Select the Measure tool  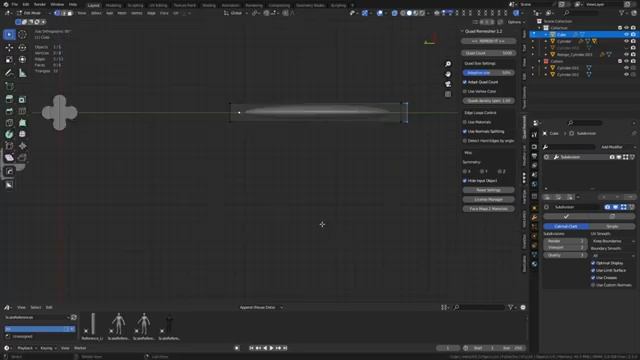tap(22, 73)
